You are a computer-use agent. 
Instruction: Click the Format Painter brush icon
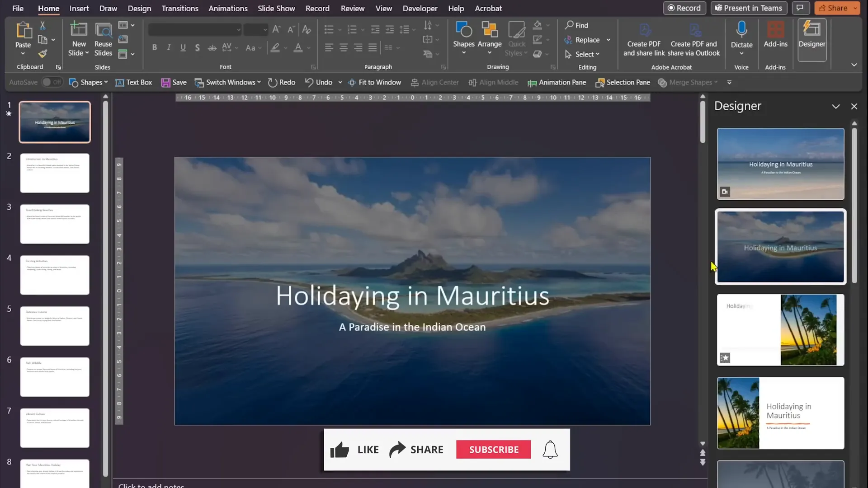[x=42, y=54]
